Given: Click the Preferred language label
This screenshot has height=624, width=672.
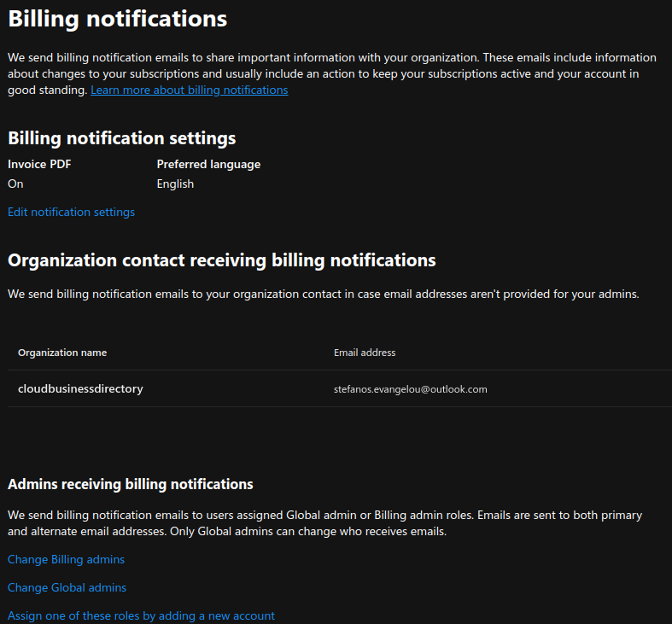Looking at the screenshot, I should [208, 165].
